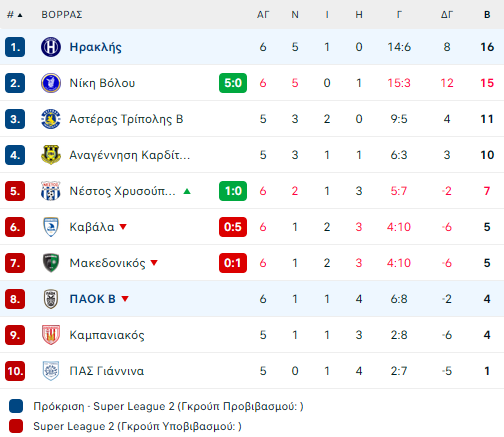
Task: Click the blue promotion group legend swatch
Action: pos(16,406)
